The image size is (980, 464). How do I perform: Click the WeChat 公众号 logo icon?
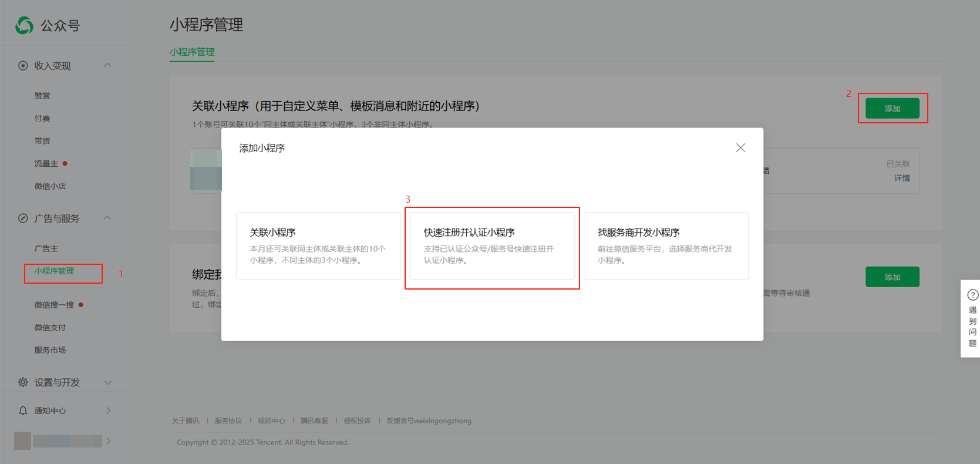point(24,25)
